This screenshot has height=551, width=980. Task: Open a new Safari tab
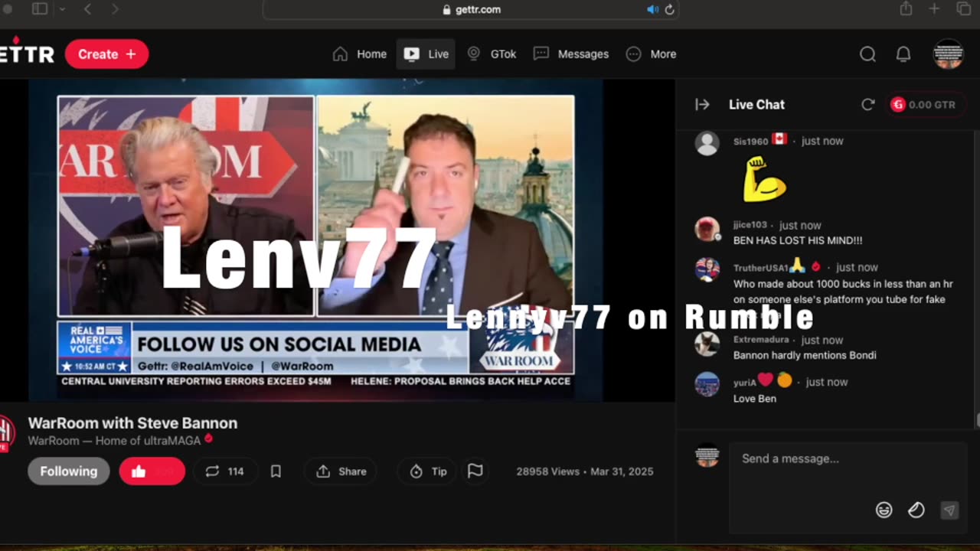934,9
